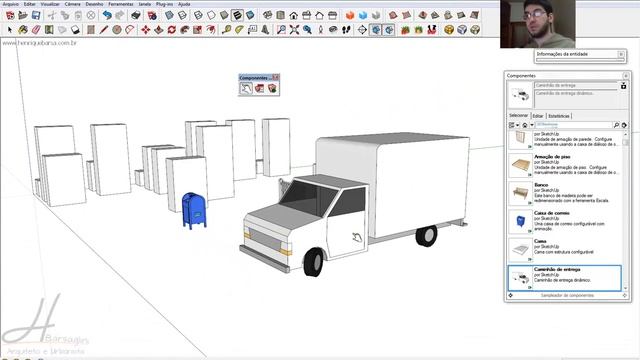Click the Redo arrow icon
The width and height of the screenshot is (640, 360).
pyautogui.click(x=120, y=16)
